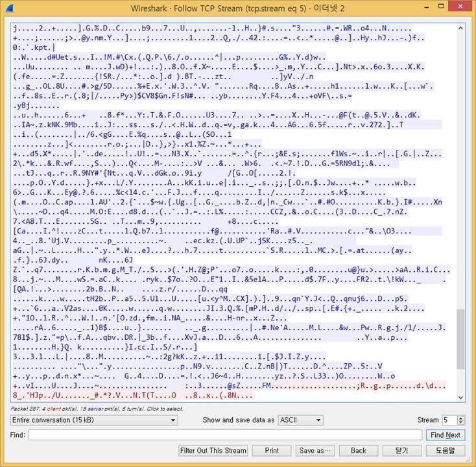Increase the Stream number with the up arrow
The height and width of the screenshot is (467, 476).
461,418
